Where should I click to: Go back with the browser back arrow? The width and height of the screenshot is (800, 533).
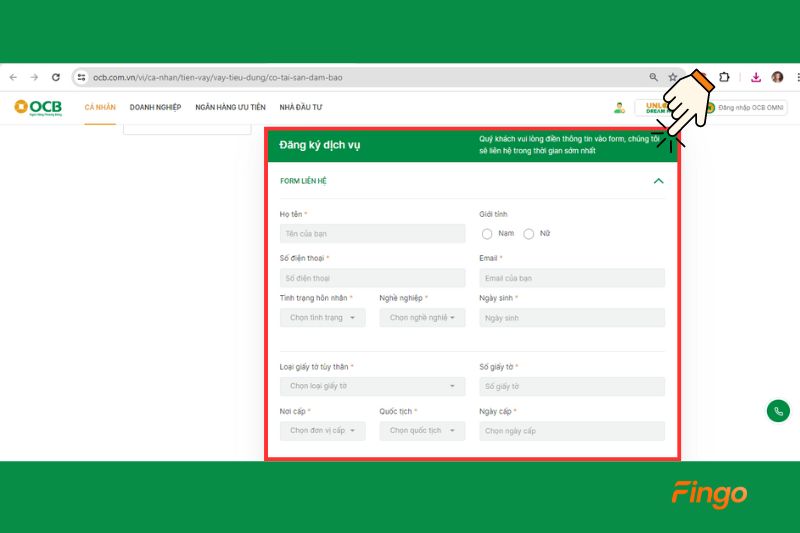(13, 77)
